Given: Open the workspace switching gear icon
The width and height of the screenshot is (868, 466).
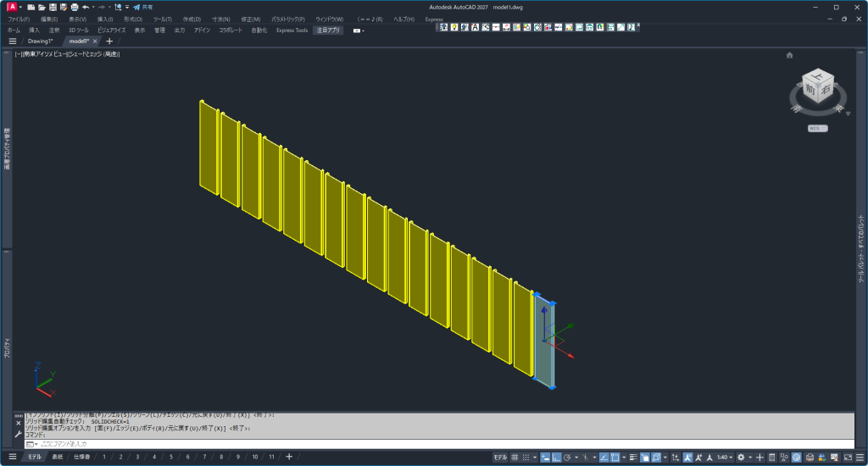Looking at the screenshot, I should tap(741, 457).
